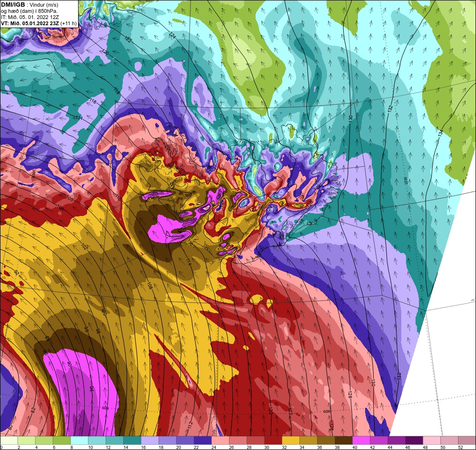This screenshot has width=476, height=450.
Task: Pick the brown 36–38 m/s legend swatch
Action: tap(326, 440)
